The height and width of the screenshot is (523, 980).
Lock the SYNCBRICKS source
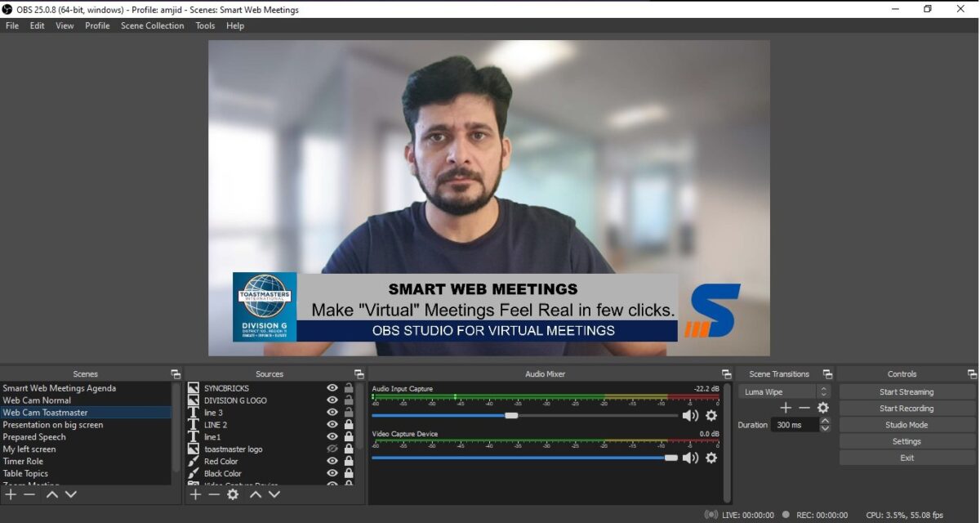pyautogui.click(x=349, y=388)
